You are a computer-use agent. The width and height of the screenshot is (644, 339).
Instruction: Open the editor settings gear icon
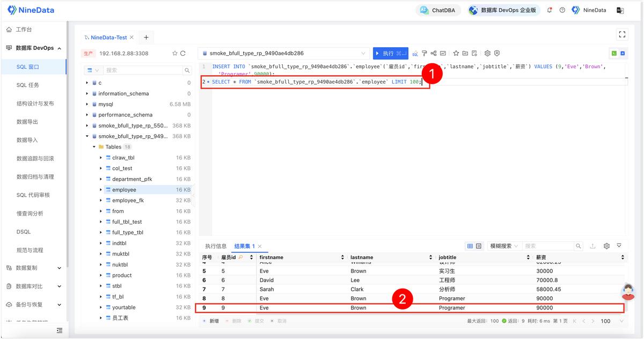click(x=487, y=53)
